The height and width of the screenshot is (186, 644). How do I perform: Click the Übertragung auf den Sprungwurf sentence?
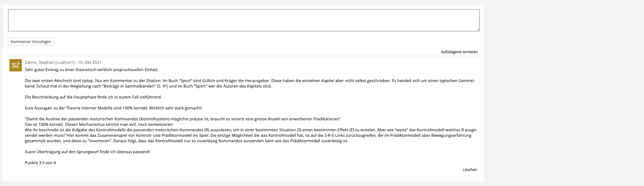[87, 152]
